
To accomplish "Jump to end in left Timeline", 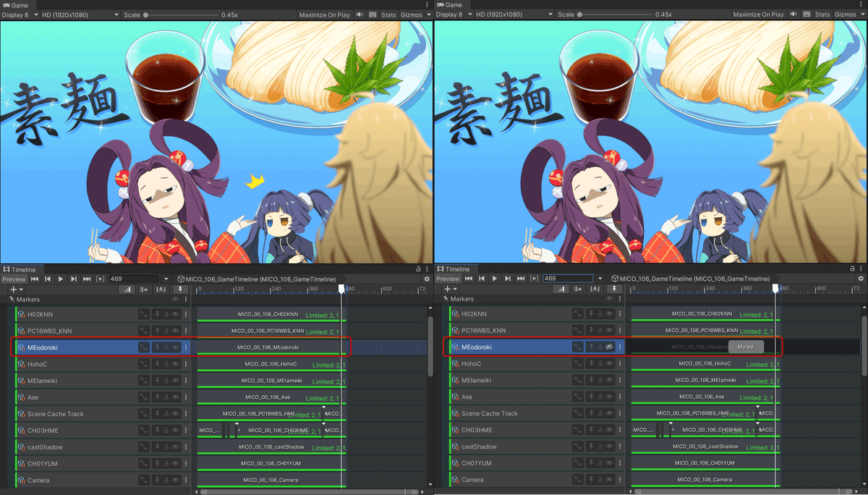I will pos(87,279).
